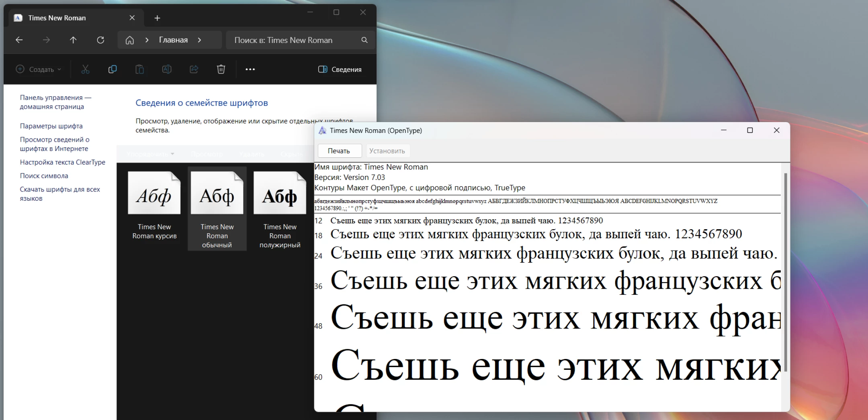Click the Share icon in toolbar
This screenshot has height=420, width=868.
click(194, 69)
